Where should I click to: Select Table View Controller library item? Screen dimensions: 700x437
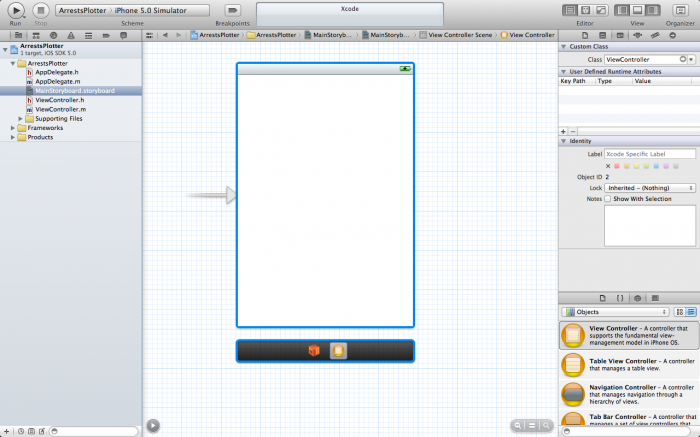(x=629, y=365)
